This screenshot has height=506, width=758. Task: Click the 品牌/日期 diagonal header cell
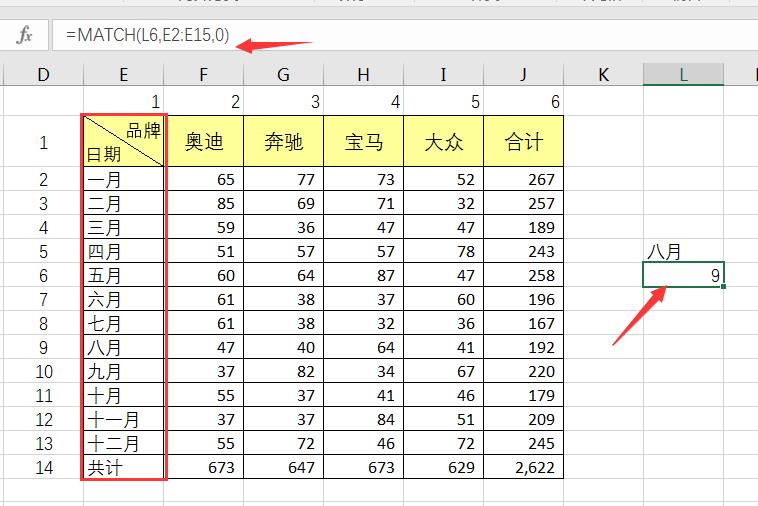[124, 141]
